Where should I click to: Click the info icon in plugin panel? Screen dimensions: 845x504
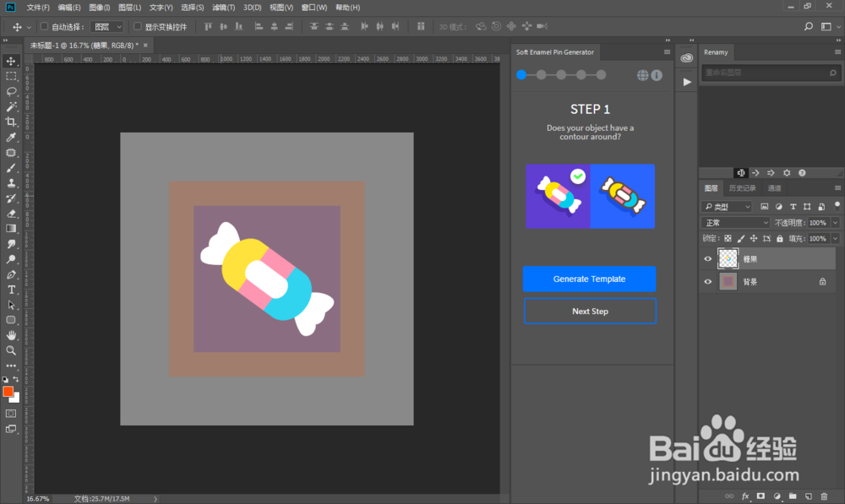coord(657,75)
